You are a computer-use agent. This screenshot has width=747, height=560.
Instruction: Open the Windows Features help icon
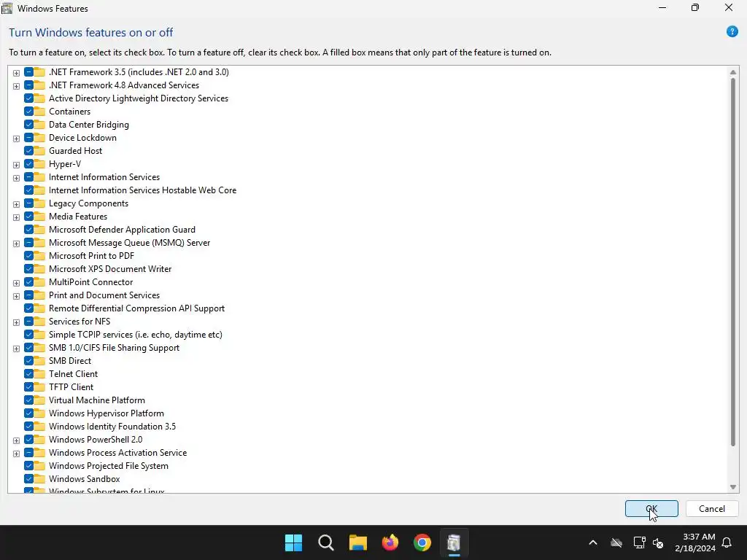coord(732,32)
